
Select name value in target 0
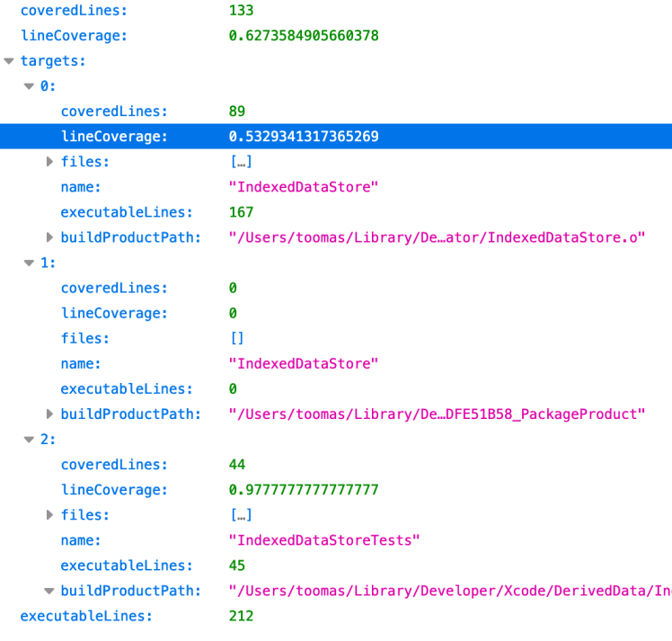click(x=304, y=187)
